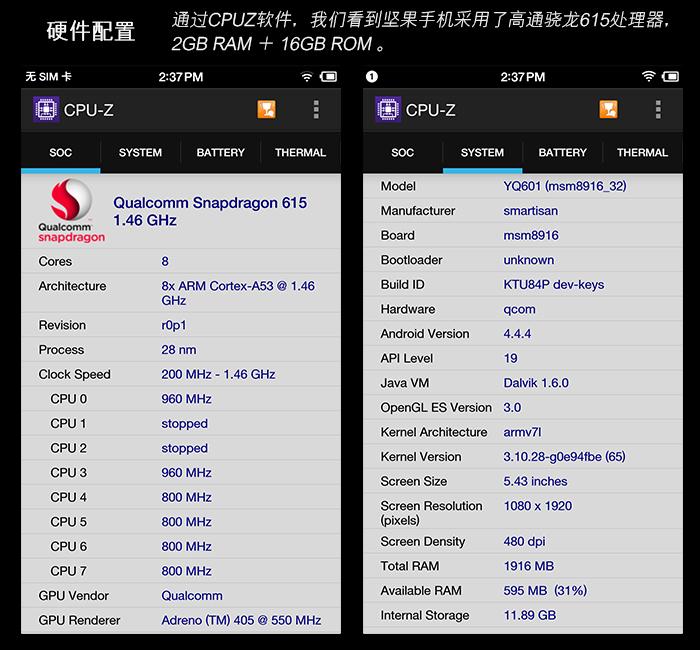Tap the orange trophy icon in left screenshot

267,109
